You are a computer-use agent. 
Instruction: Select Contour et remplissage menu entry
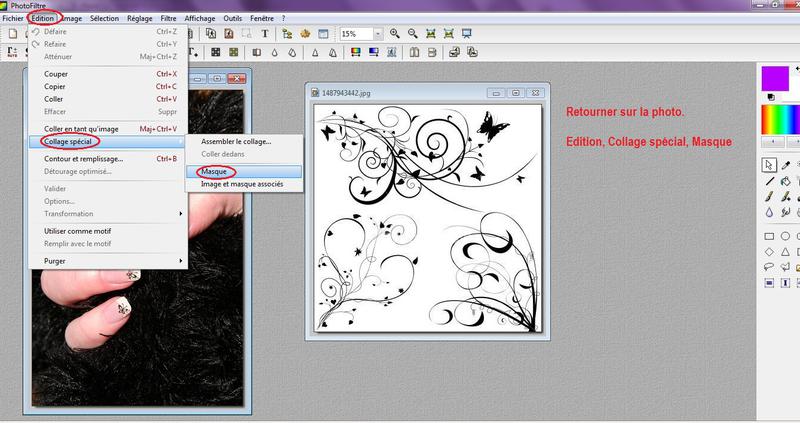click(83, 158)
